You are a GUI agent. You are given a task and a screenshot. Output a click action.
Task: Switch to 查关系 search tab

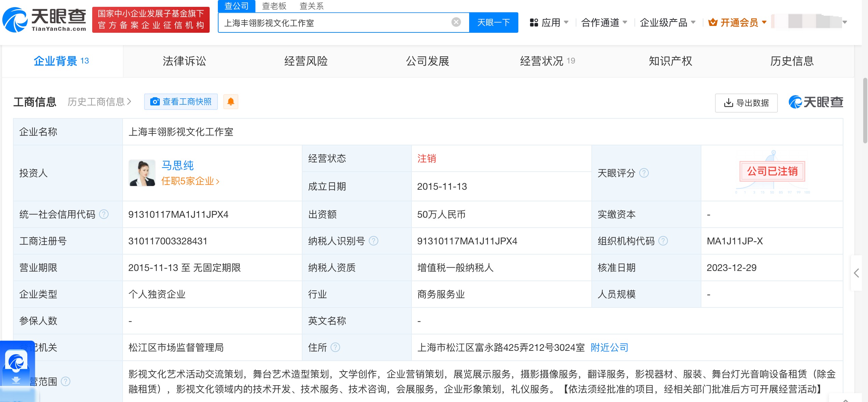point(311,6)
